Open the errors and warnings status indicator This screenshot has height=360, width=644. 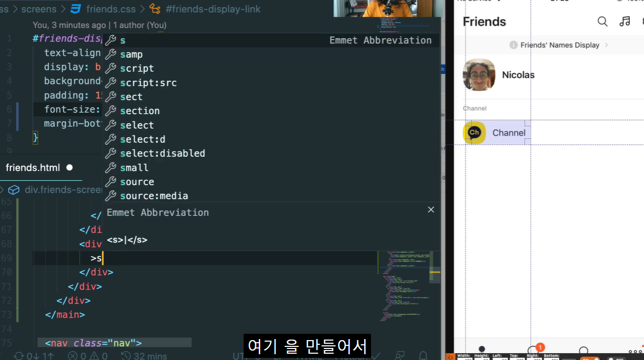pyautogui.click(x=88, y=356)
